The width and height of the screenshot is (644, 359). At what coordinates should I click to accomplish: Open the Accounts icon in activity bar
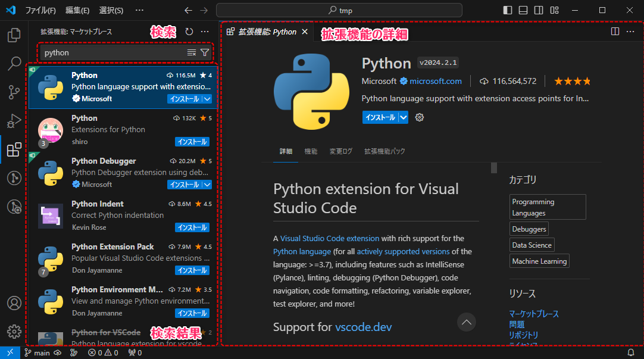14,303
